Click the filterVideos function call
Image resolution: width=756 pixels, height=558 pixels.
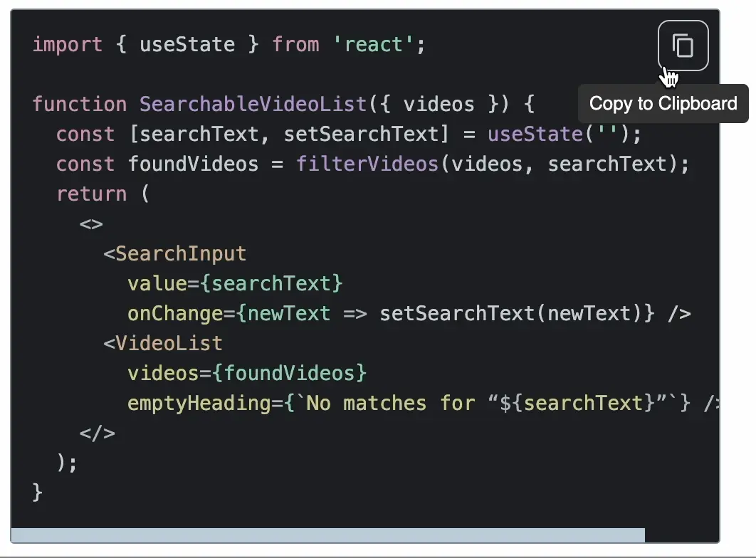367,164
